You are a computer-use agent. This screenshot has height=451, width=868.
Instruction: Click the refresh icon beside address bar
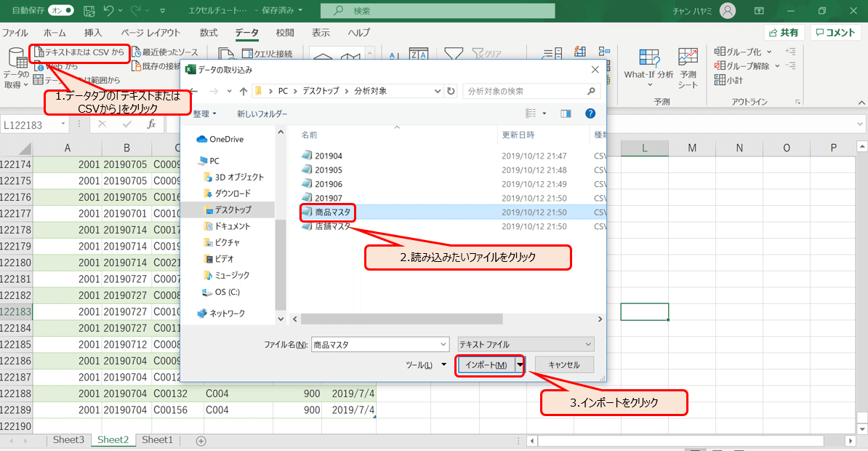(451, 91)
